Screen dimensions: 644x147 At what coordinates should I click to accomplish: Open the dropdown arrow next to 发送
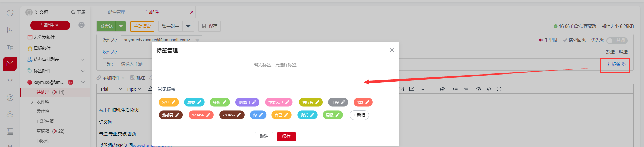point(121,26)
